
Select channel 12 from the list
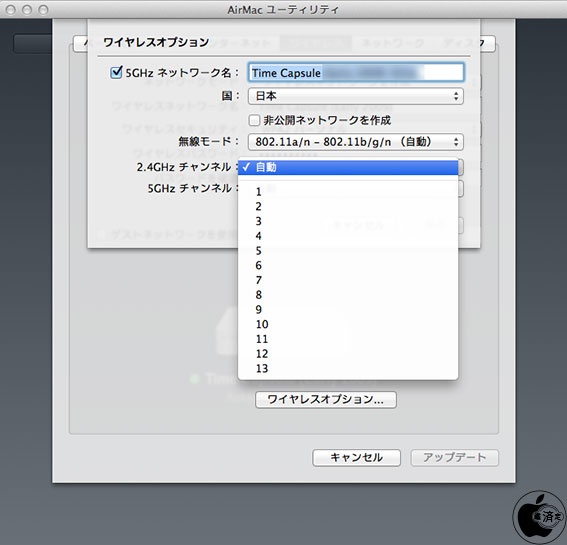pyautogui.click(x=348, y=354)
